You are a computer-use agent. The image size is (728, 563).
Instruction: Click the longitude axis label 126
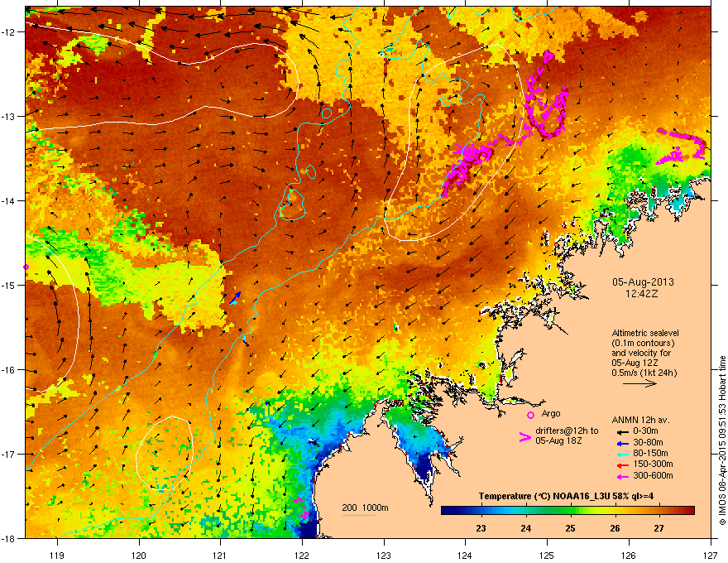629,555
